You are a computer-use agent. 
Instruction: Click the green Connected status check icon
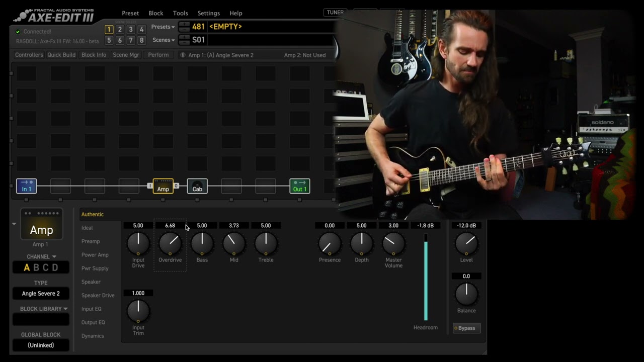(x=18, y=32)
